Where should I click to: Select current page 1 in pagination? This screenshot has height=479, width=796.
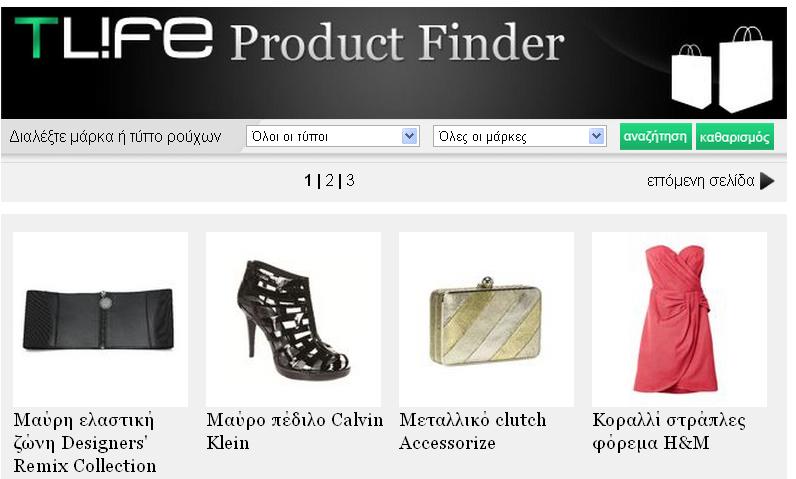coord(308,181)
